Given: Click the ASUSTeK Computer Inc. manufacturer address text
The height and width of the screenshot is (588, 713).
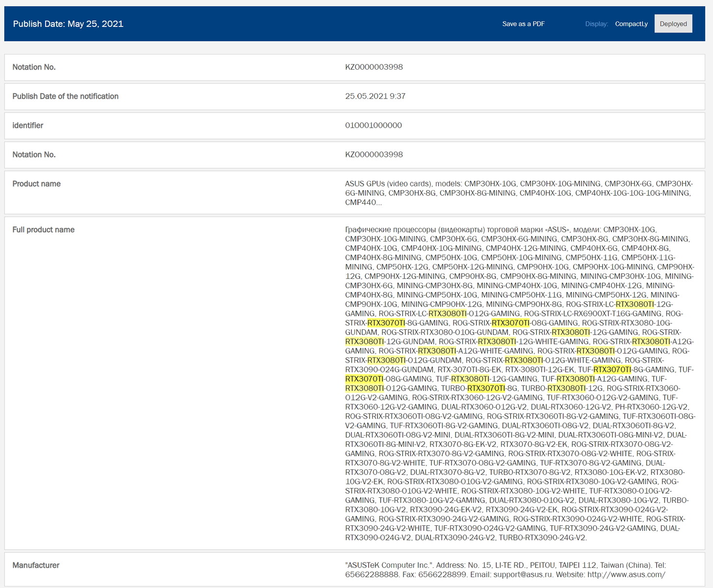Looking at the screenshot, I should pyautogui.click(x=506, y=570).
